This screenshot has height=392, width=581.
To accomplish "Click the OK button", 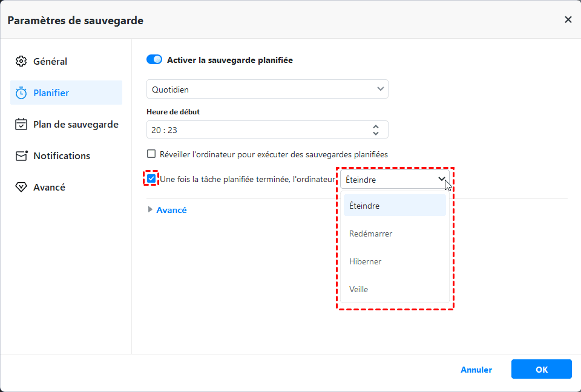I will tap(541, 370).
